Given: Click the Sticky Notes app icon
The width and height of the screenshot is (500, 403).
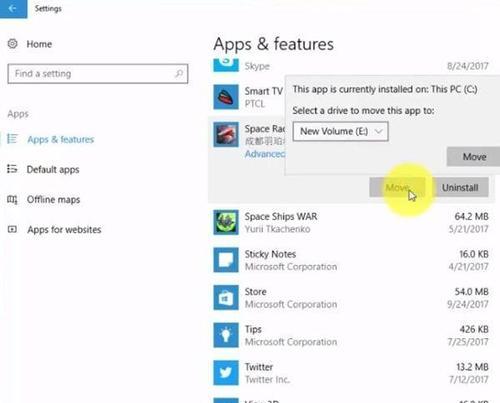Looking at the screenshot, I should (226, 260).
